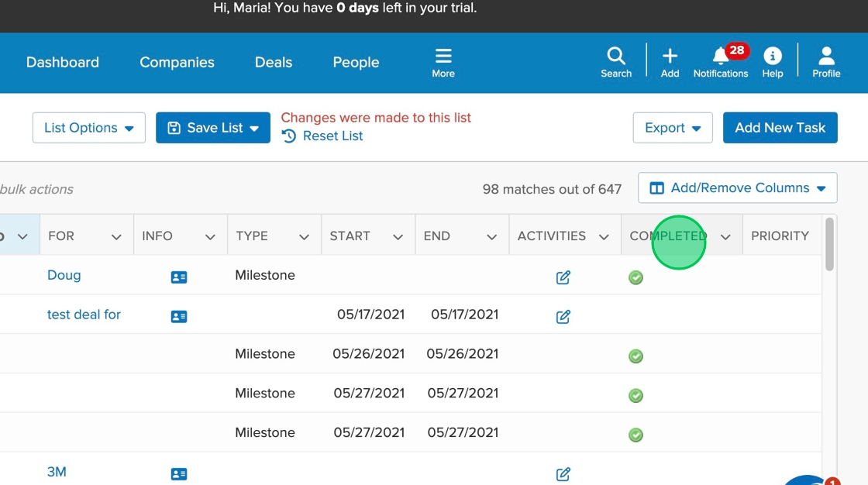Open the Export dropdown
Screen dimensions: 868x485
(673, 128)
